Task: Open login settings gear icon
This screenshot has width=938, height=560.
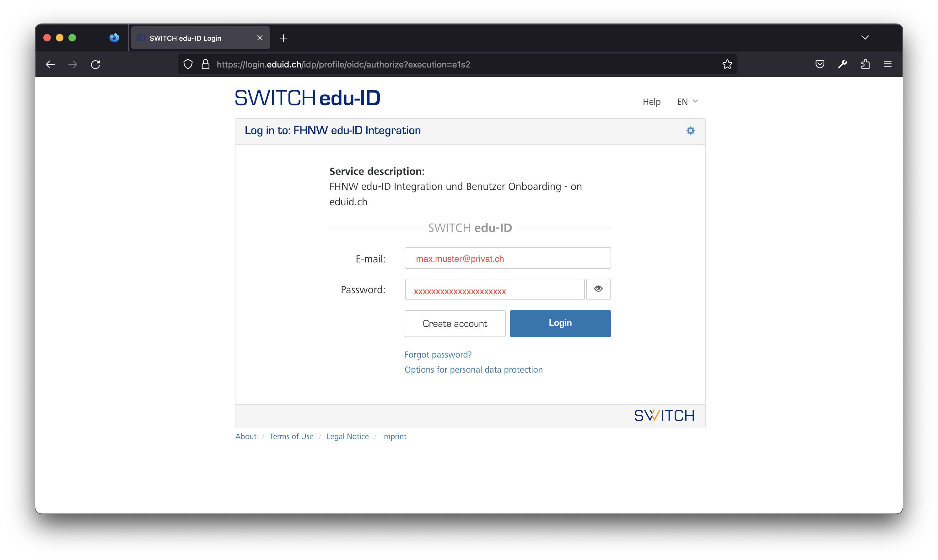Action: [691, 131]
